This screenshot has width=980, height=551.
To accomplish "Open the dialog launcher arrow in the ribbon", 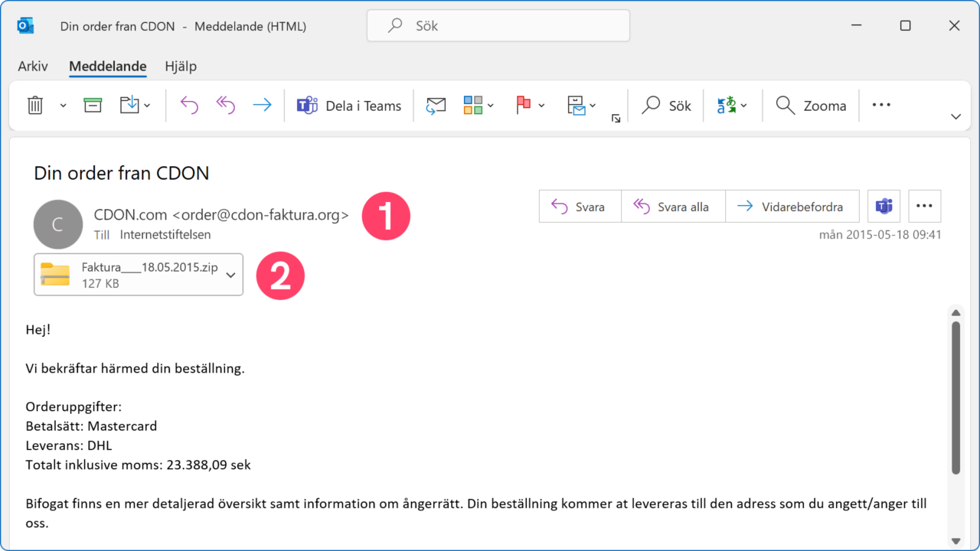I will 616,118.
